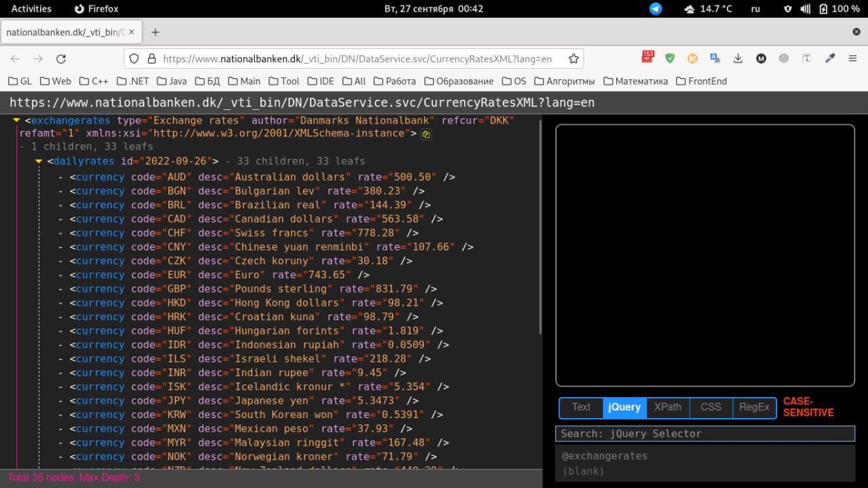Open the green AdGuard shield extension
This screenshot has height=488, width=868.
[x=670, y=59]
